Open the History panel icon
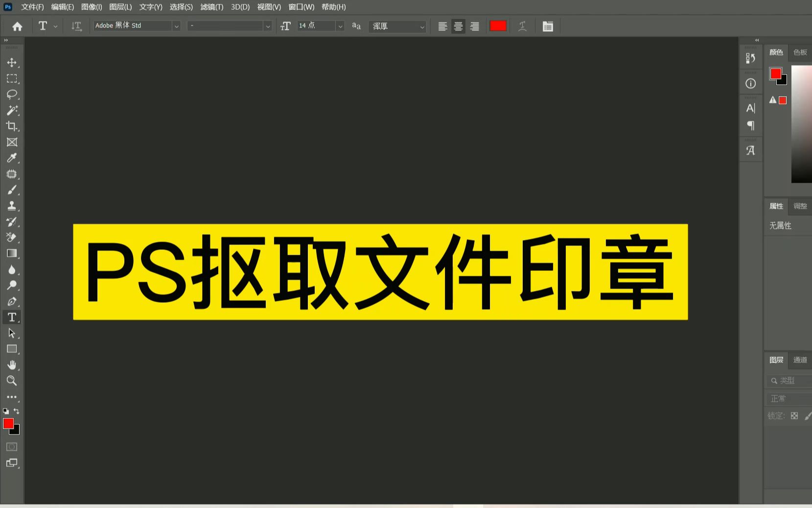 (x=750, y=58)
